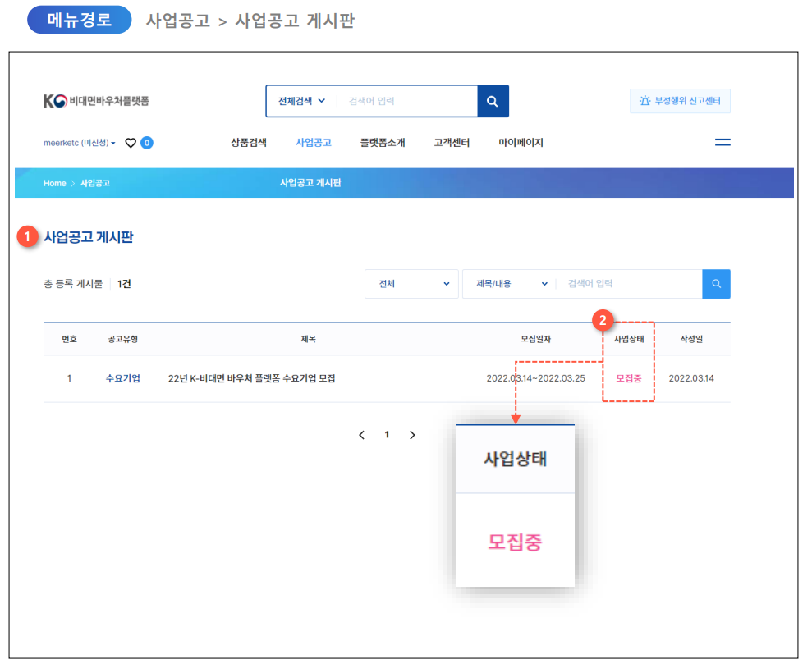This screenshot has width=812, height=668.
Task: Expand the meerketc (미신청) account dropdown
Action: point(80,143)
